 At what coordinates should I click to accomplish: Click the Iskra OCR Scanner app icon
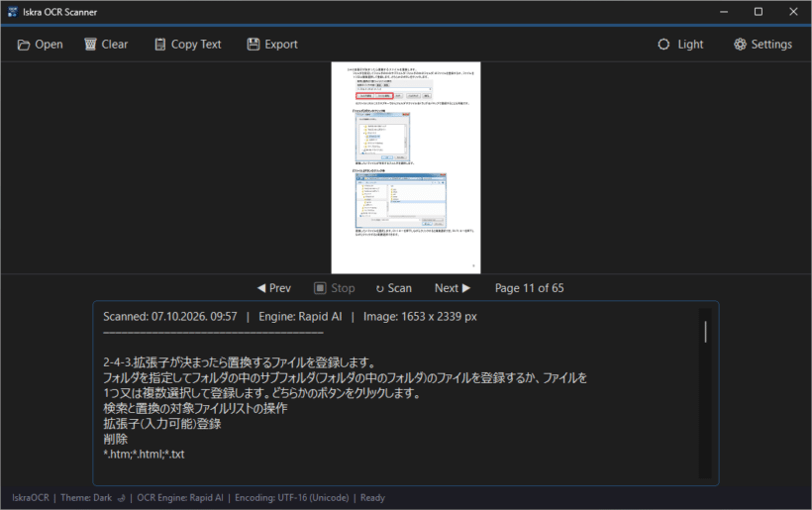13,12
